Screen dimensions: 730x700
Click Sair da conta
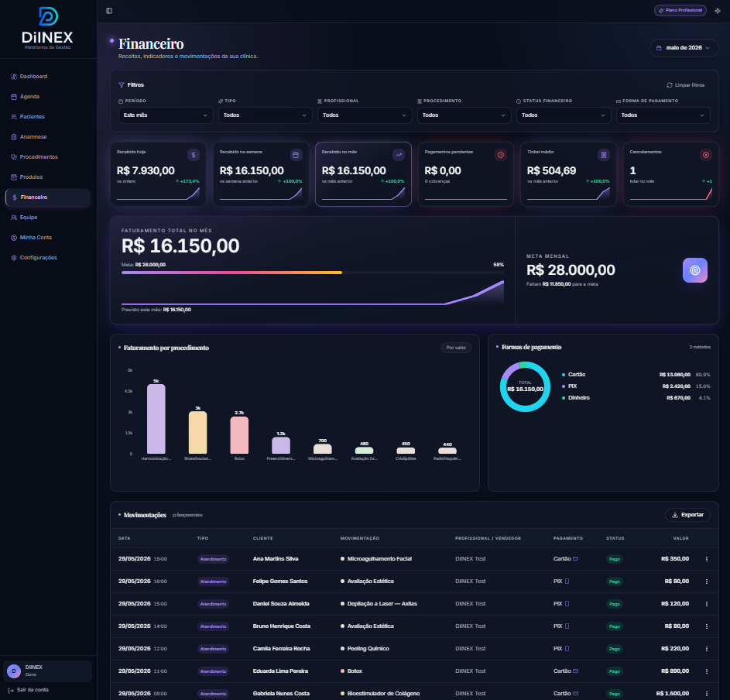[29, 690]
